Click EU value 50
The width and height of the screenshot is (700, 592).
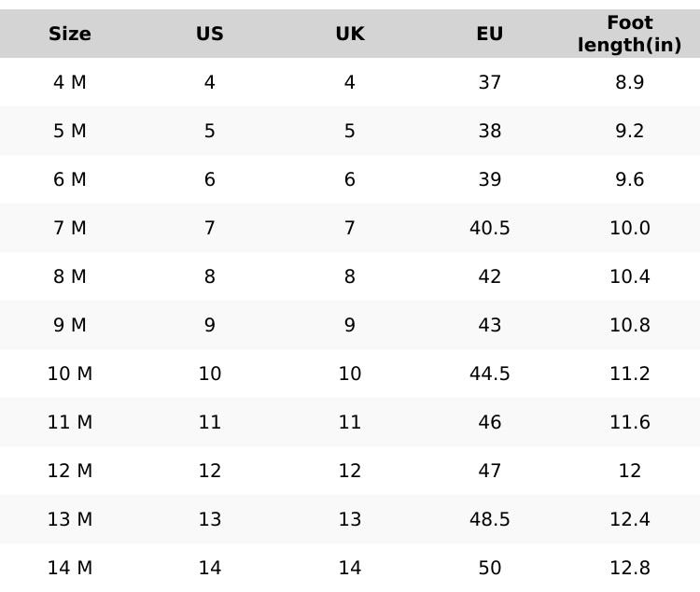click(490, 569)
